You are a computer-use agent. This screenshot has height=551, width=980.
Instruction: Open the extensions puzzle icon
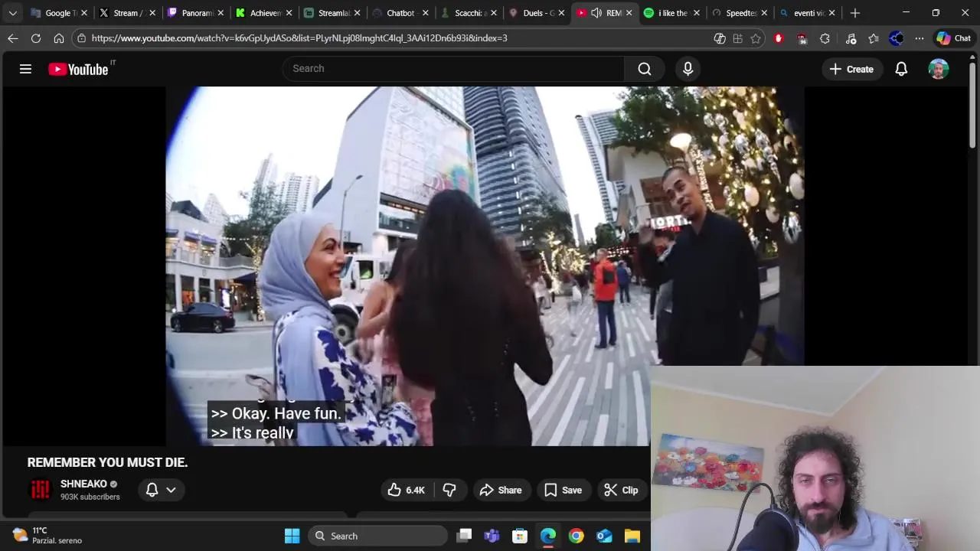pos(825,38)
